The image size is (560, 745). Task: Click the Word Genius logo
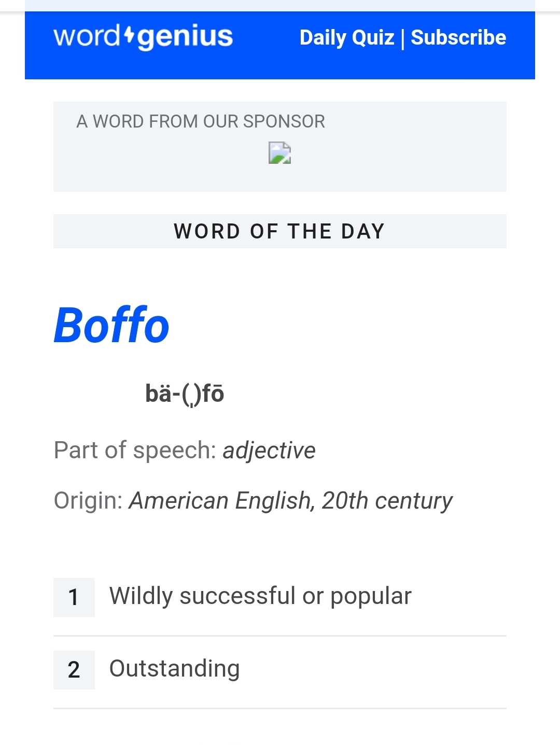coord(143,37)
